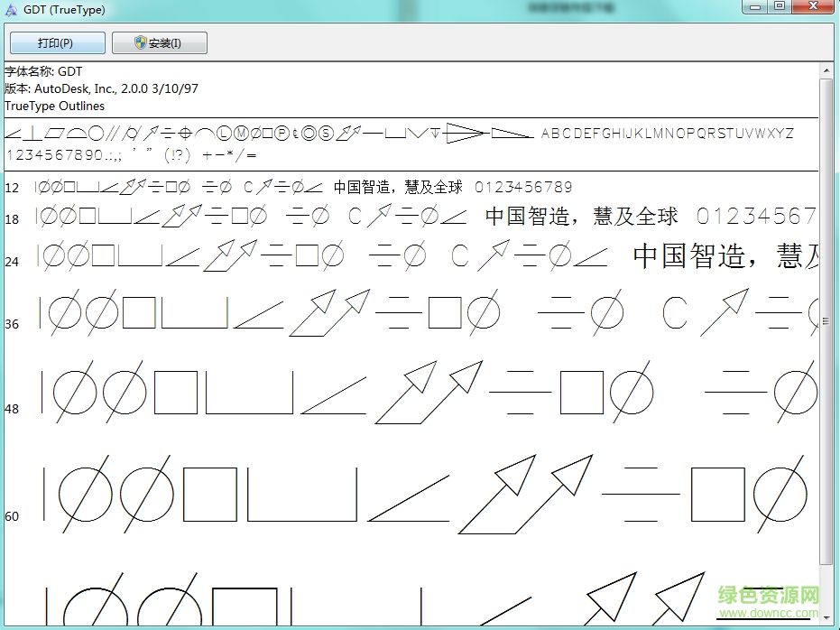
Task: Select the size label 12
Action: (12, 187)
